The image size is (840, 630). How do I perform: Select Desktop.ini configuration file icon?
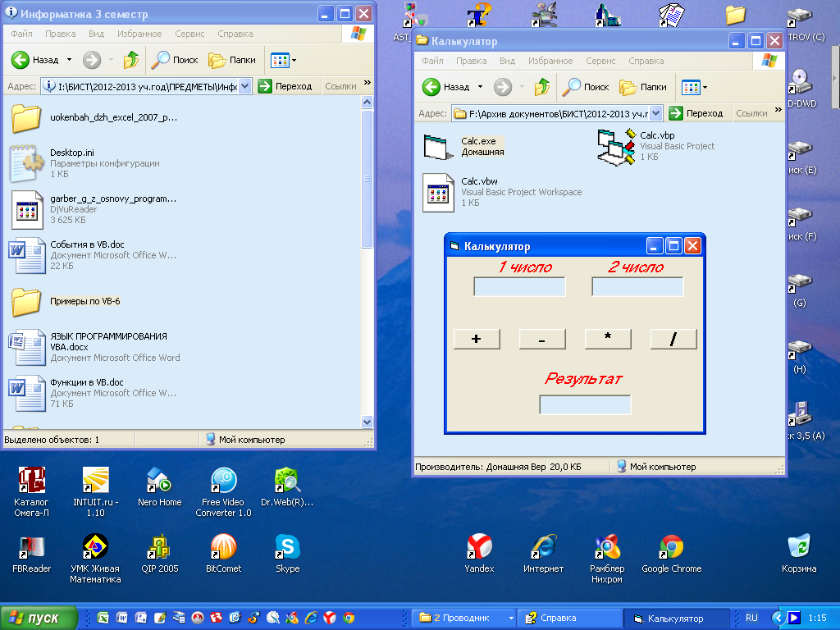pos(26,163)
